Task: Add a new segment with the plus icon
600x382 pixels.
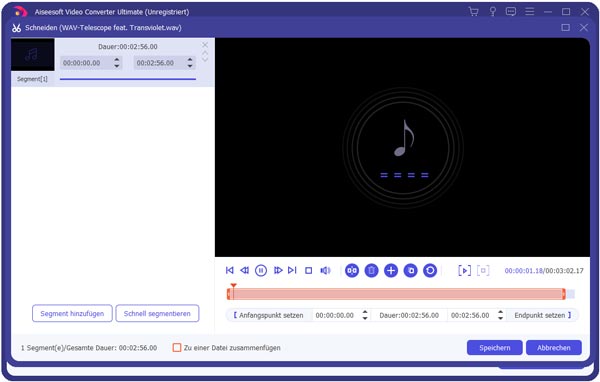Action: click(x=391, y=271)
